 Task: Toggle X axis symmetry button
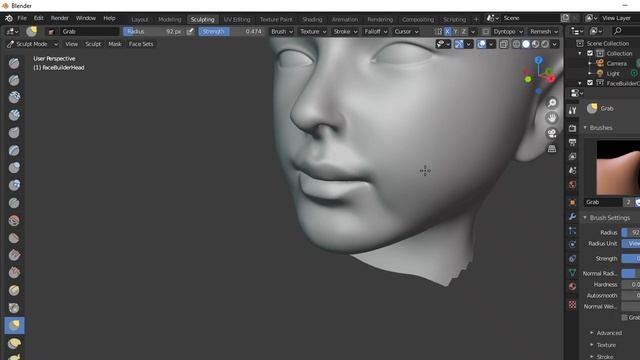click(x=448, y=31)
